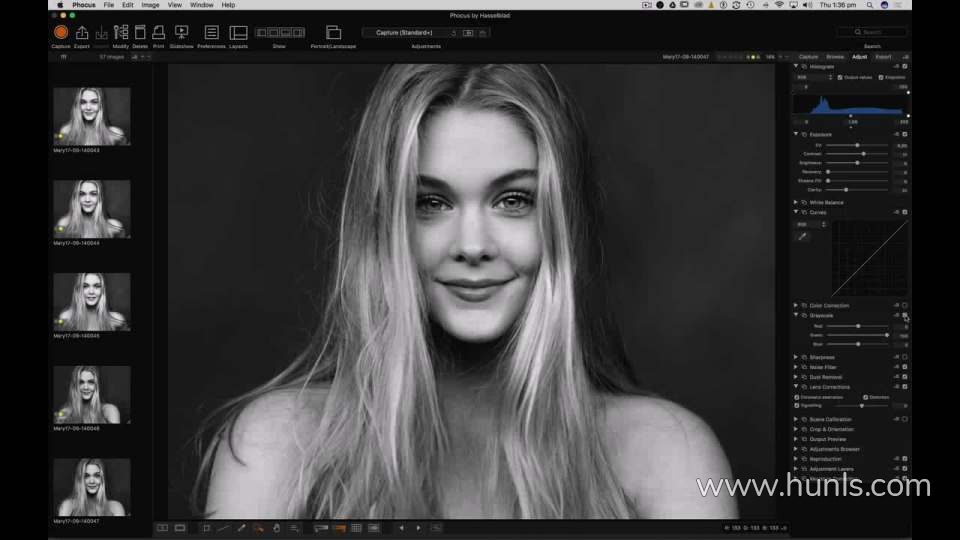Image resolution: width=960 pixels, height=540 pixels.
Task: Open the File menu
Action: [x=108, y=5]
